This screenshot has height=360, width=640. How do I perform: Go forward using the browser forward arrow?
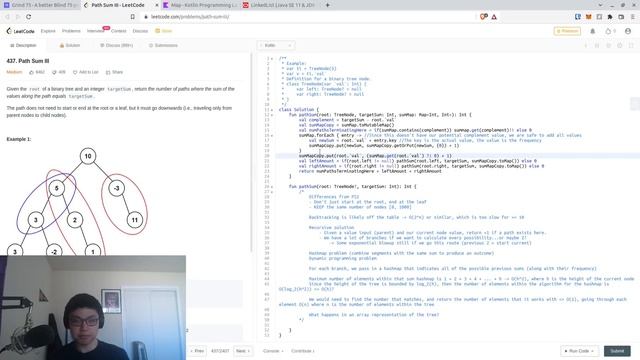pyautogui.click(x=18, y=17)
